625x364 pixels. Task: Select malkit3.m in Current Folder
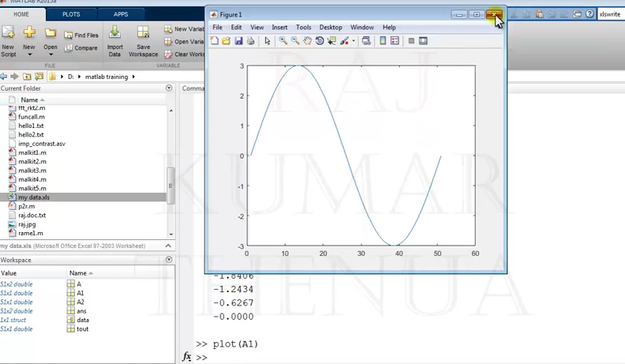(x=32, y=171)
